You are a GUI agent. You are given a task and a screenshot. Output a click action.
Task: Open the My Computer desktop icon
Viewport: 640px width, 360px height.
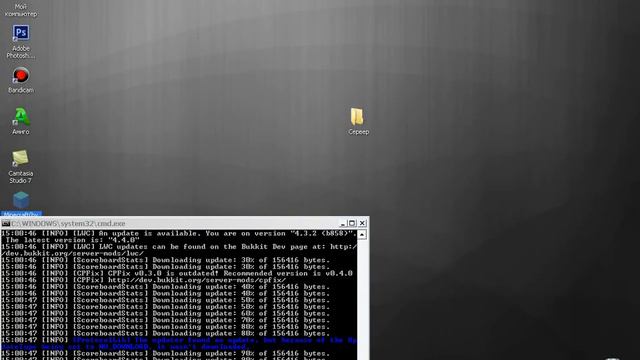[x=21, y=9]
